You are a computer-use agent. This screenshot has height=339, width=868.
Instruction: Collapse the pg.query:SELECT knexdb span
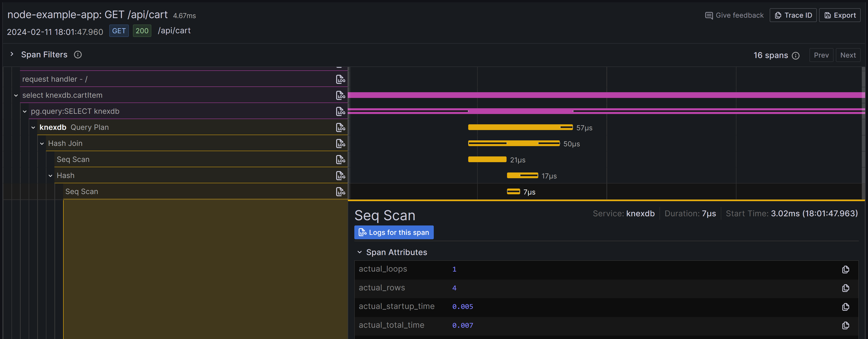(x=25, y=111)
